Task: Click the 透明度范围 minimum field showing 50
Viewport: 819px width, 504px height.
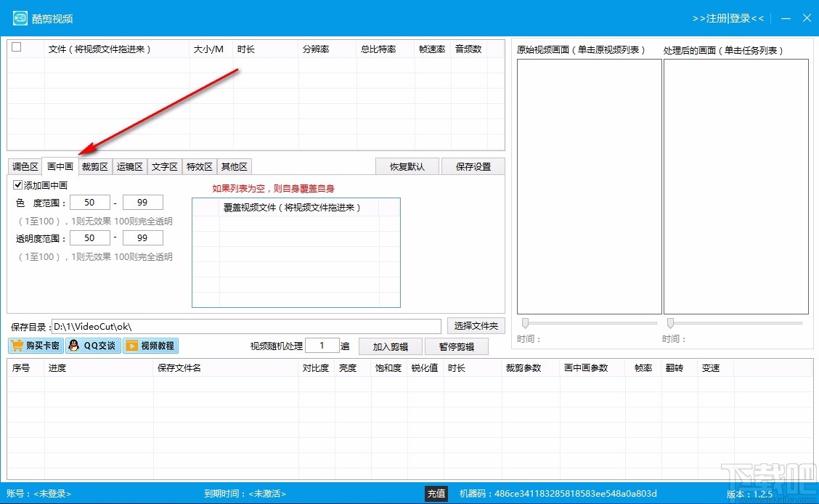Action: (x=90, y=238)
